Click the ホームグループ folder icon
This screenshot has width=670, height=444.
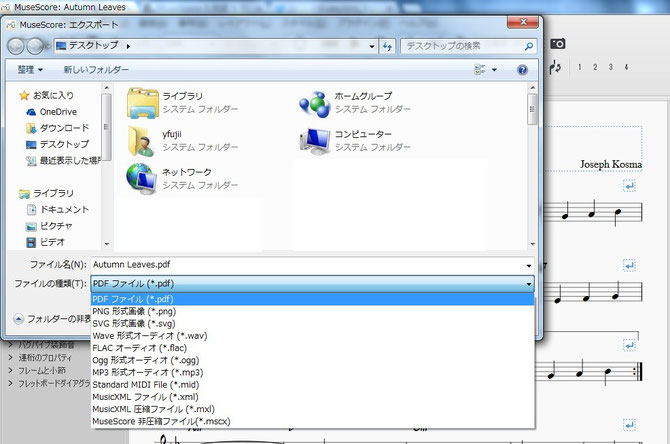314,103
